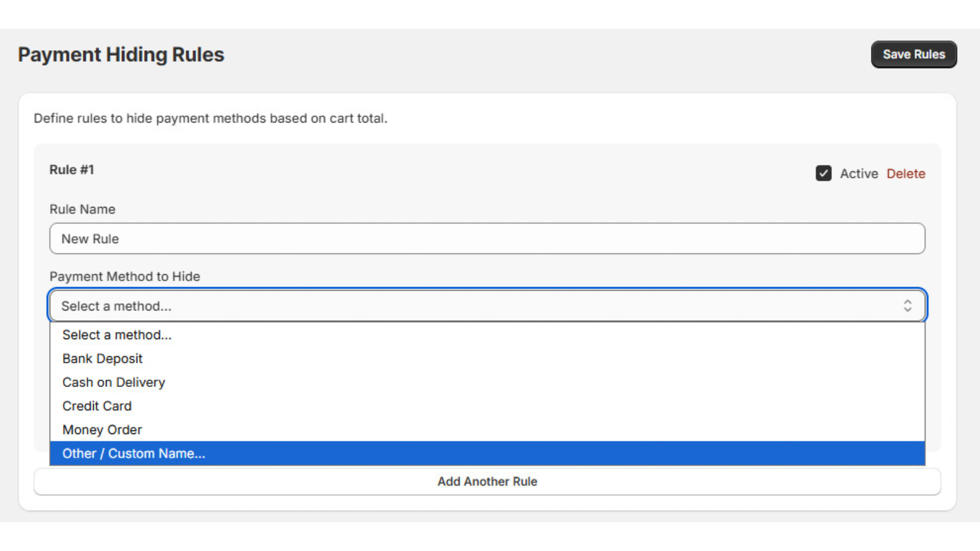
Task: Select Credit Card in the dropdown
Action: tap(97, 405)
